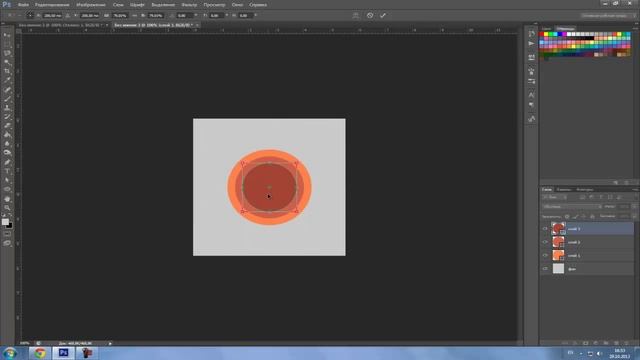The width and height of the screenshot is (640, 360).
Task: Select the Eraser tool
Action: (7, 126)
